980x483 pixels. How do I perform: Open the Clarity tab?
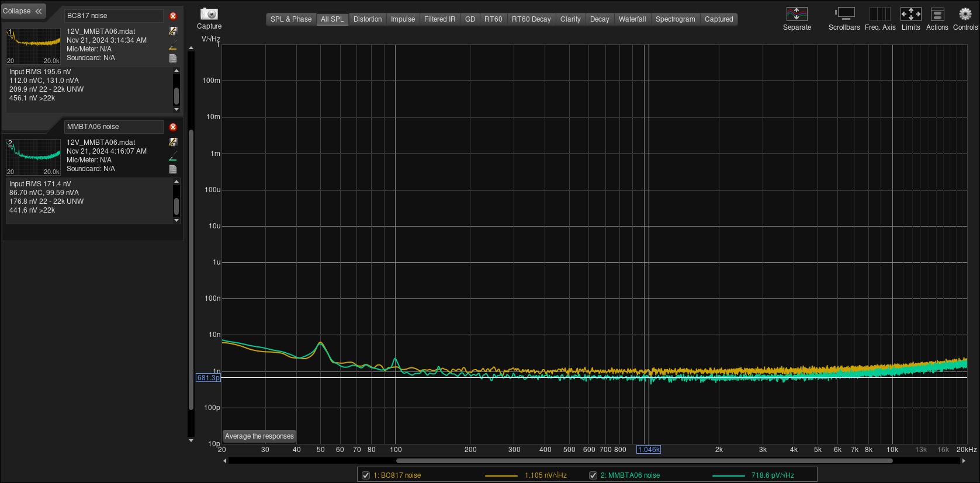570,19
